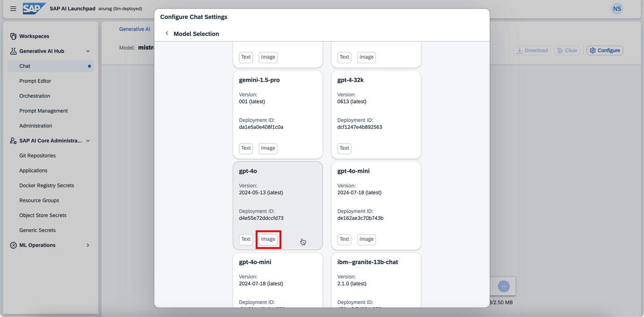Image resolution: width=644 pixels, height=317 pixels.
Task: Collapse the SAP AI Core Administration section
Action: tap(88, 141)
